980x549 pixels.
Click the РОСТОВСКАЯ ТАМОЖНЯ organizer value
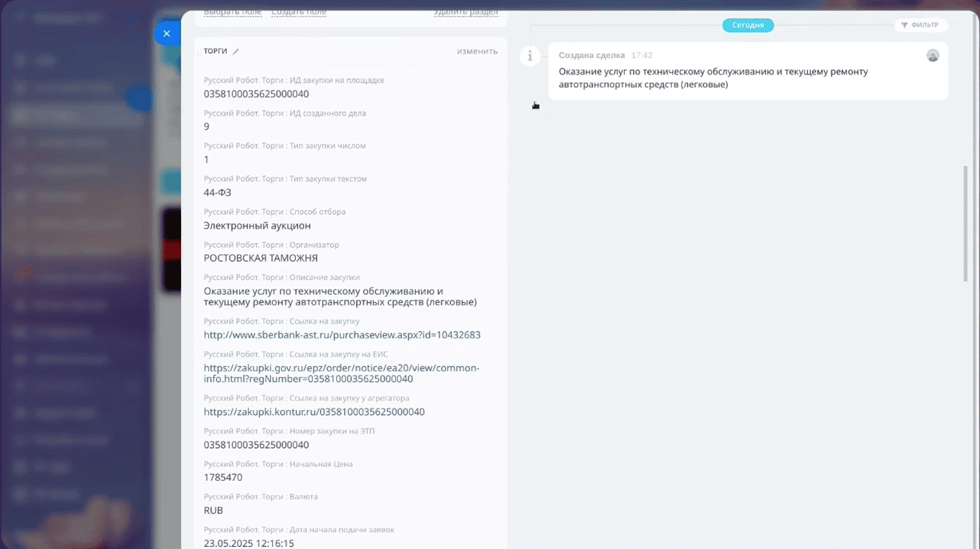pyautogui.click(x=261, y=258)
